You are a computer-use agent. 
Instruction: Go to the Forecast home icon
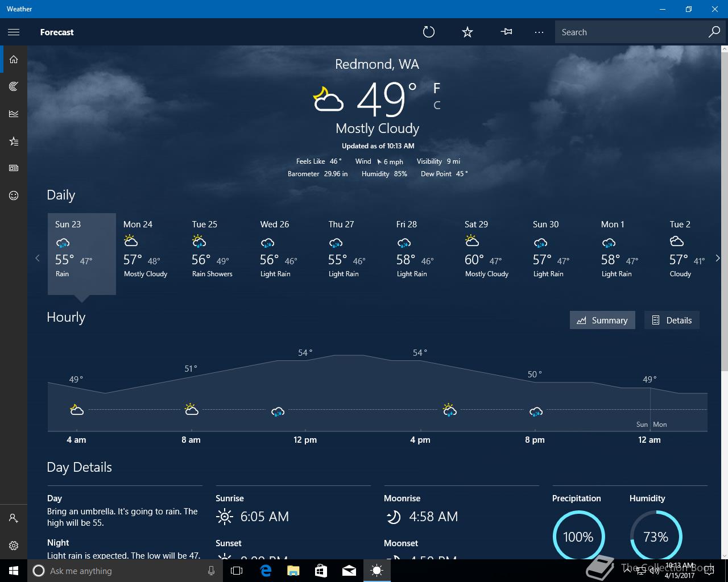click(14, 59)
